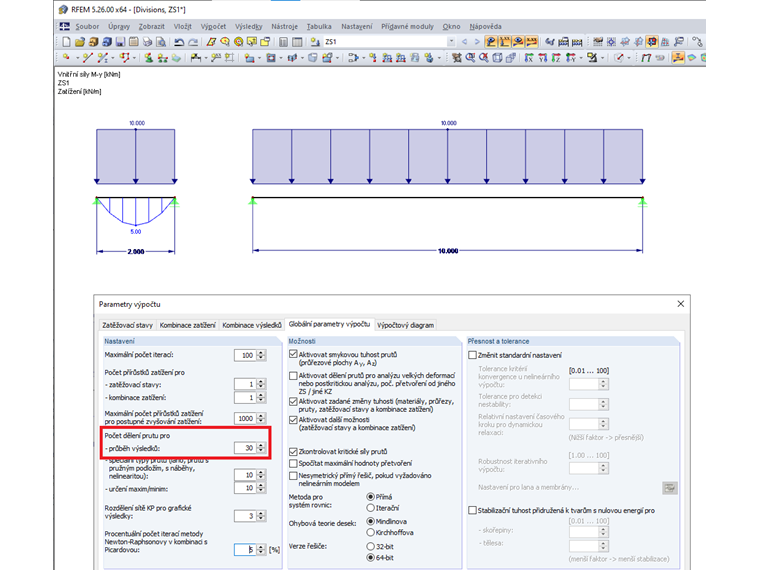
Task: Open the Nástroje menu
Action: point(285,26)
